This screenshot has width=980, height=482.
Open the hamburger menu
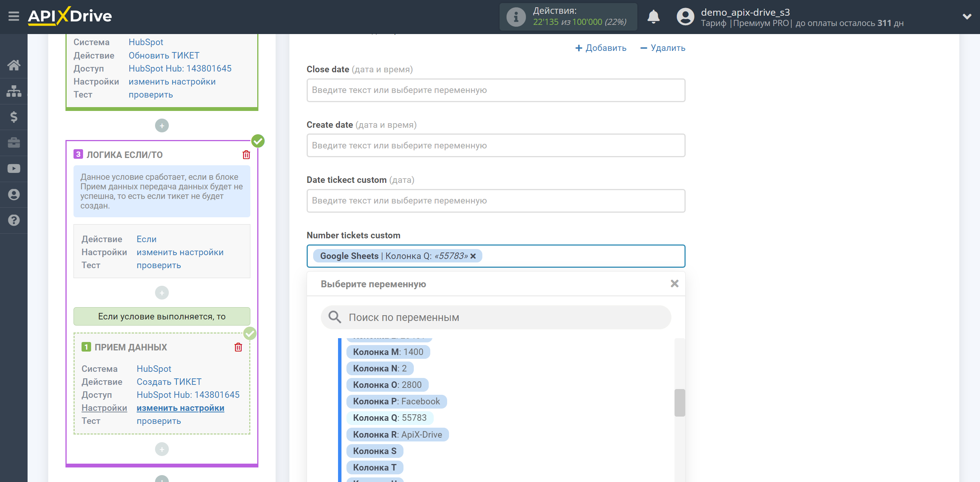click(14, 16)
